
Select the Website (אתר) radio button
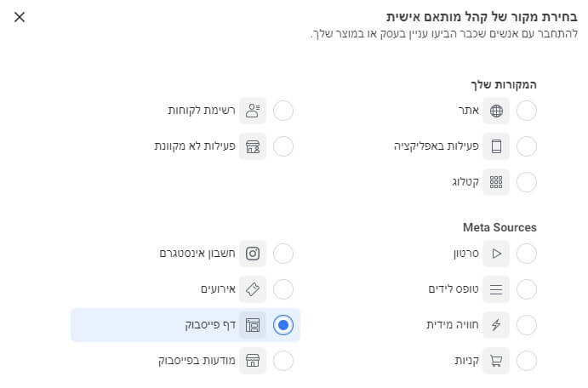[x=527, y=111]
